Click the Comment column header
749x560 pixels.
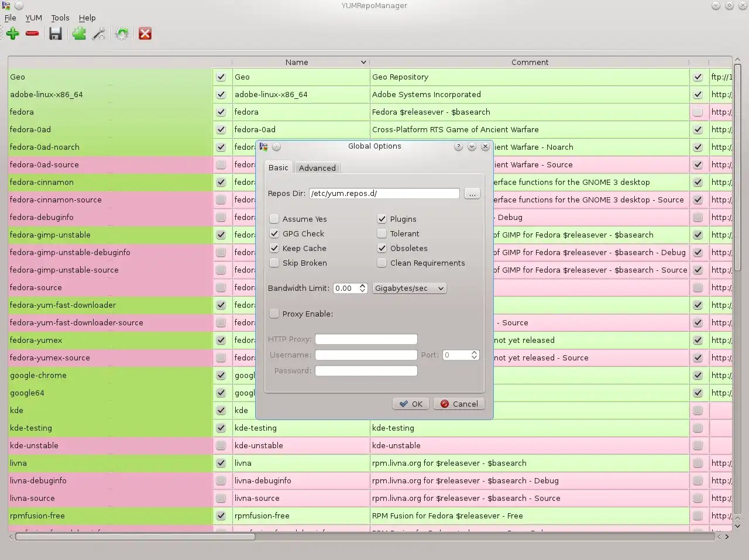click(x=530, y=62)
